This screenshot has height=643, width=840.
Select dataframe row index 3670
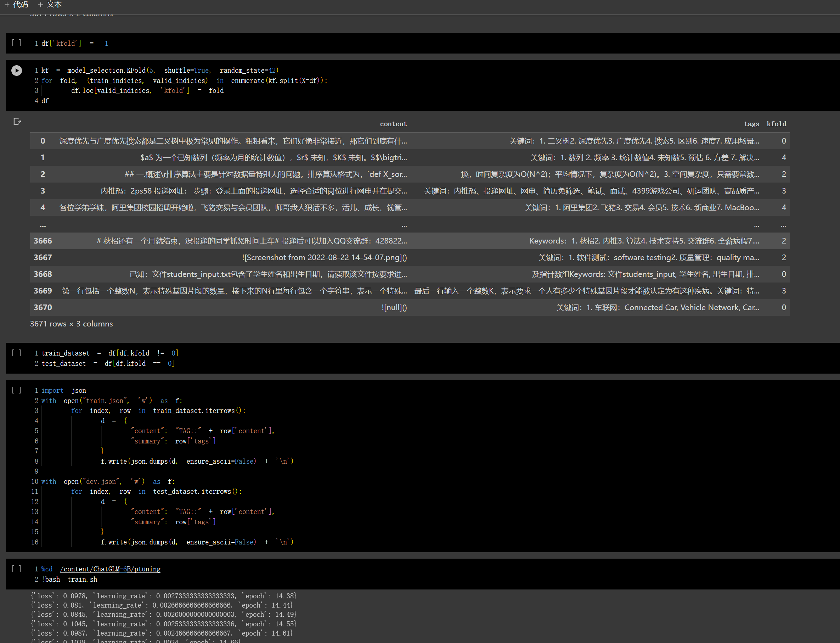[43, 307]
